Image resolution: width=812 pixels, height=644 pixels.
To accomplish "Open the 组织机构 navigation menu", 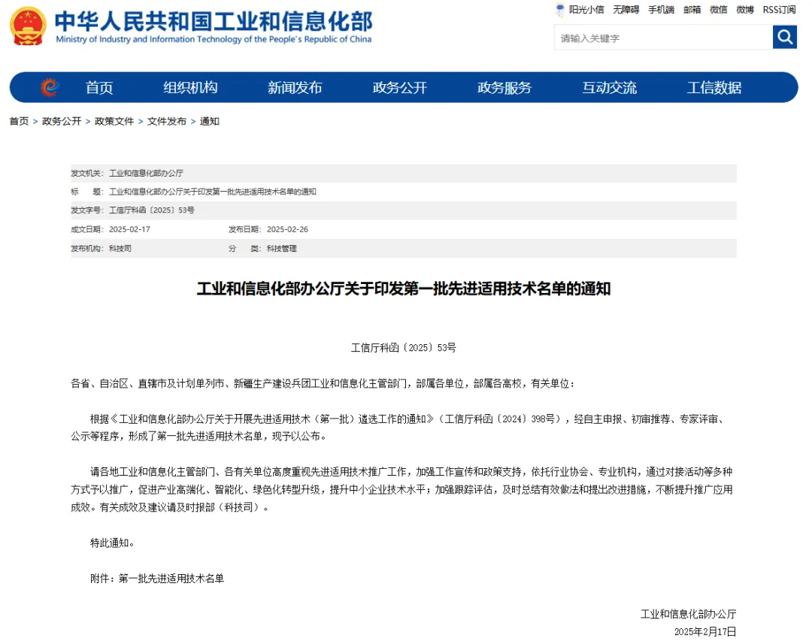I will [190, 87].
